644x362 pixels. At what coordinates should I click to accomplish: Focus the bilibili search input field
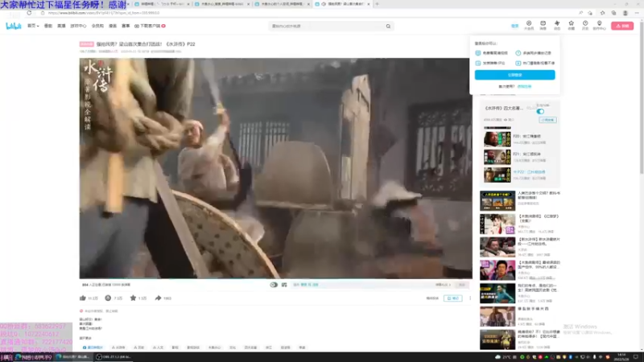[327, 27]
